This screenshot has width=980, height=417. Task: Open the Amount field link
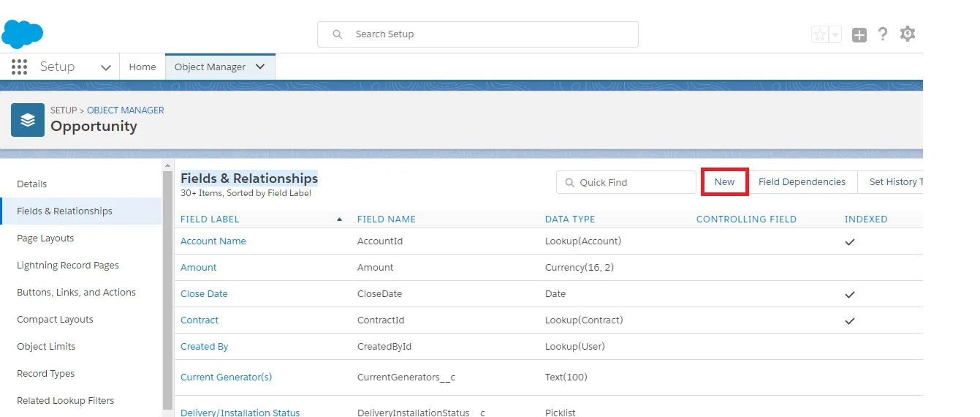click(x=199, y=267)
